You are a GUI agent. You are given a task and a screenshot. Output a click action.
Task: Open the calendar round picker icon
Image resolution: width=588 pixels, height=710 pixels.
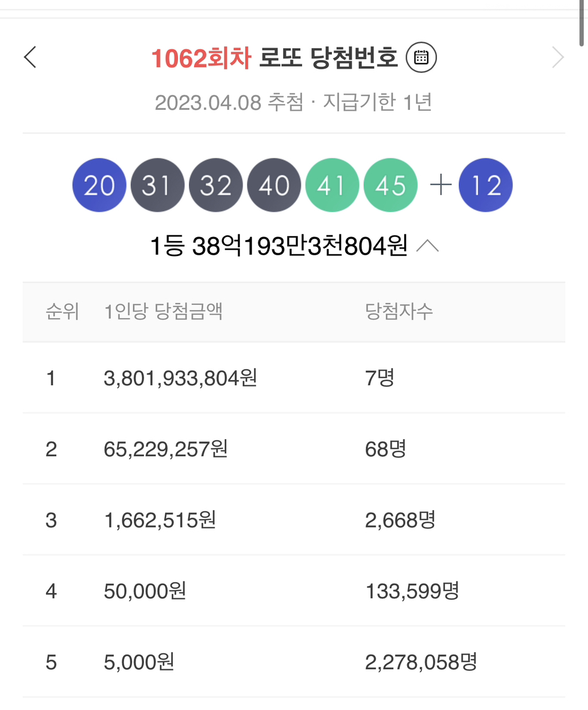tap(421, 57)
